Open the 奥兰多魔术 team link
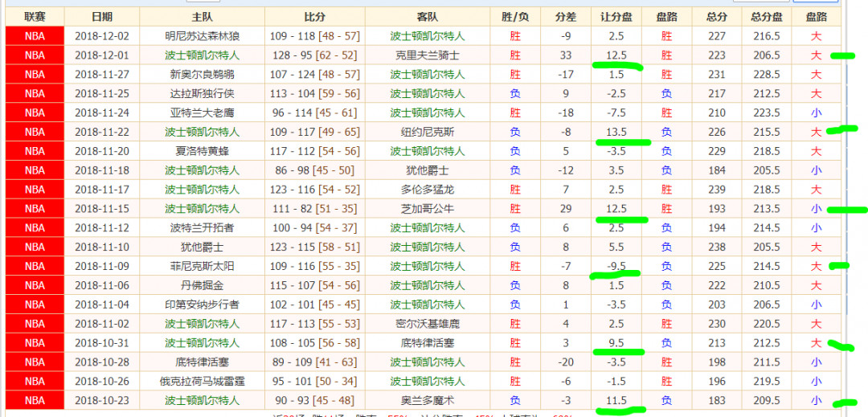Screen dimensions: 868x417 pyautogui.click(x=428, y=400)
